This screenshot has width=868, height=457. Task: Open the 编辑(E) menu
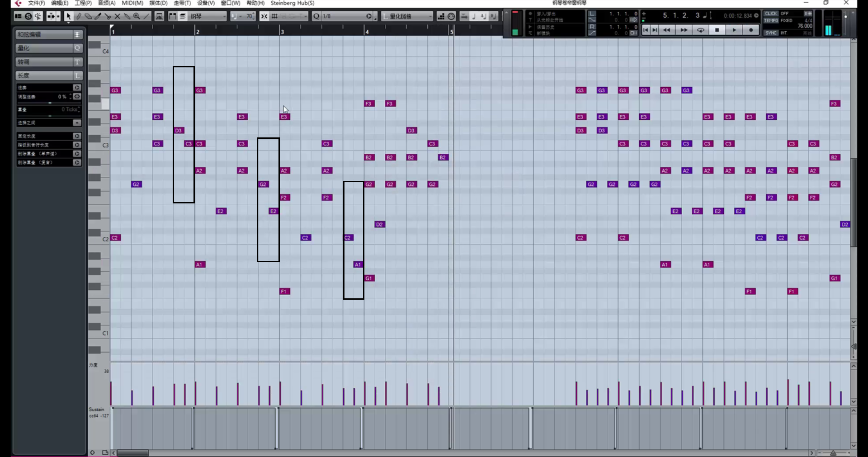[60, 3]
